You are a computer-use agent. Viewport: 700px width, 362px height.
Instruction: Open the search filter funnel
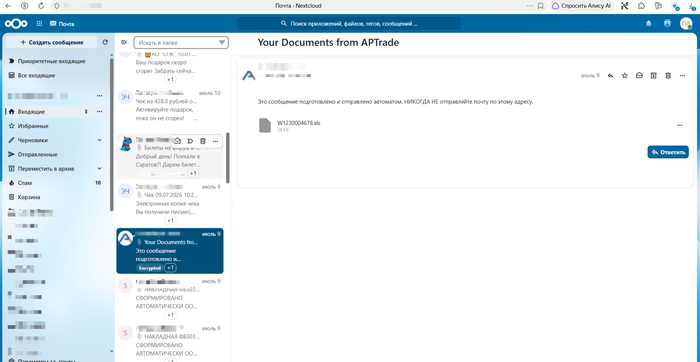[x=222, y=42]
